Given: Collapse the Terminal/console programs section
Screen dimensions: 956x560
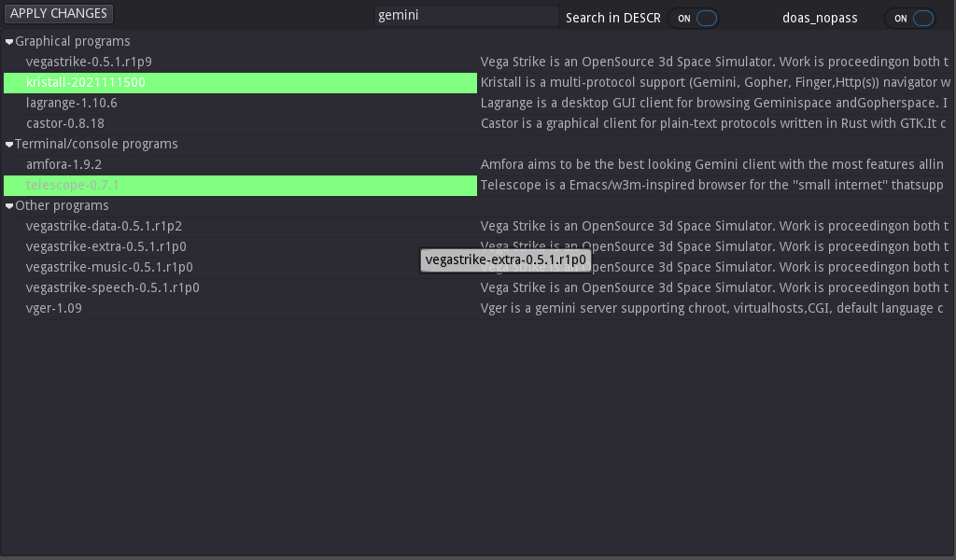Looking at the screenshot, I should 9,145.
